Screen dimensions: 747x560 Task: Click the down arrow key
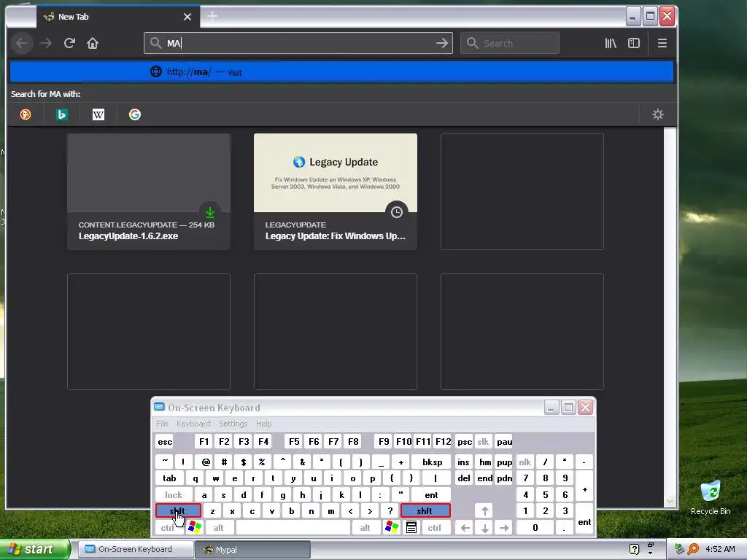coord(484,527)
